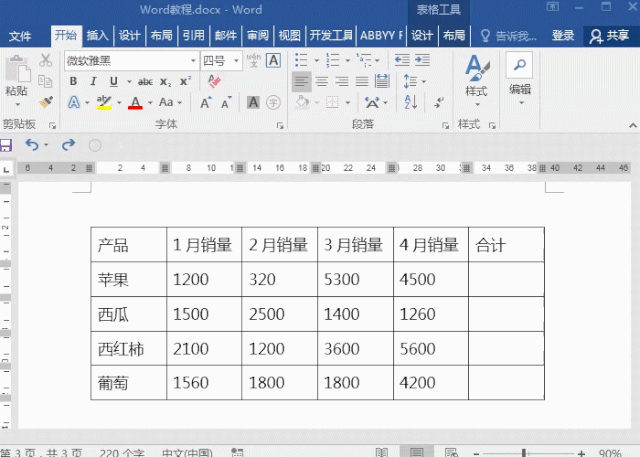The height and width of the screenshot is (457, 640).
Task: Toggle Superscript formatting
Action: [185, 81]
